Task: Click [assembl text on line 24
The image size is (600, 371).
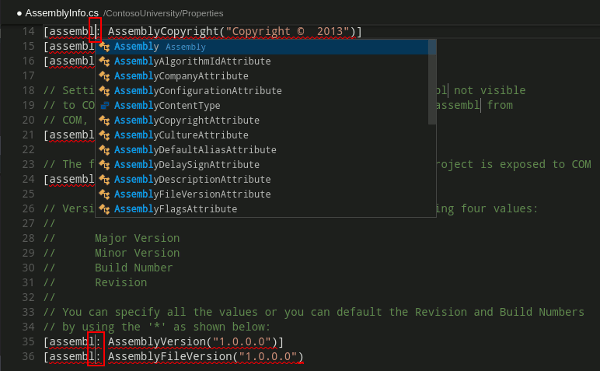Action: tap(69, 179)
